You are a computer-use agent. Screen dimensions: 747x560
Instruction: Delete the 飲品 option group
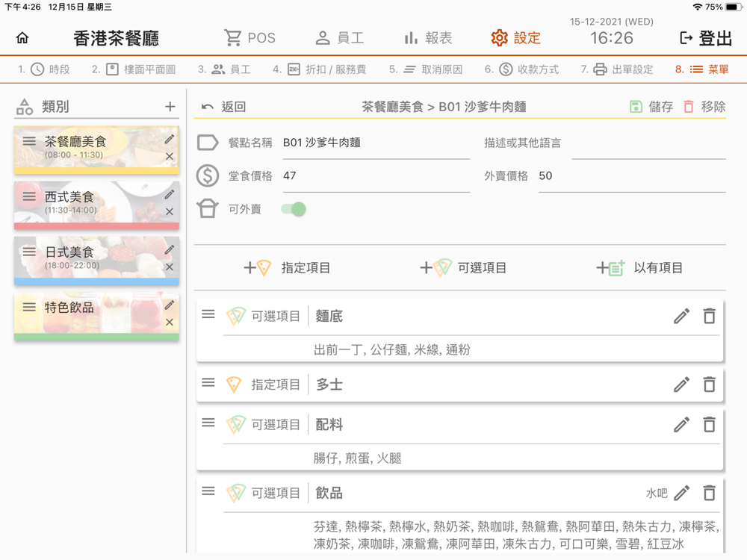click(709, 493)
